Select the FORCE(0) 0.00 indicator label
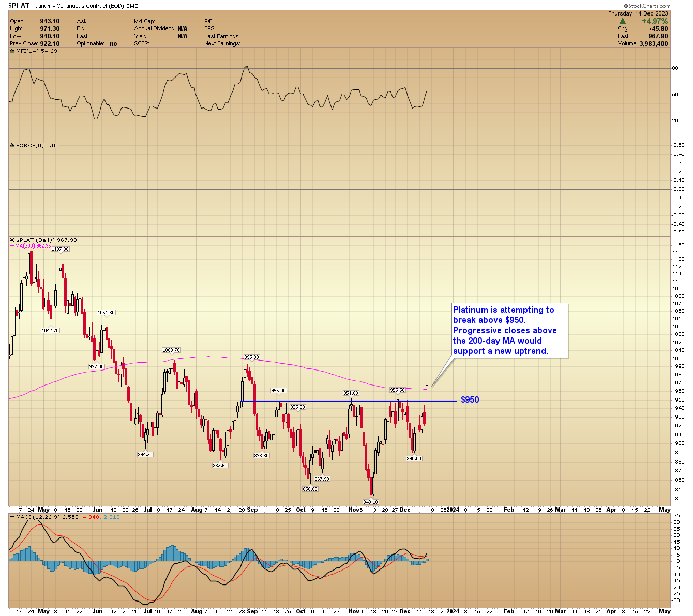Screen dimensions: 693x616 pyautogui.click(x=37, y=146)
